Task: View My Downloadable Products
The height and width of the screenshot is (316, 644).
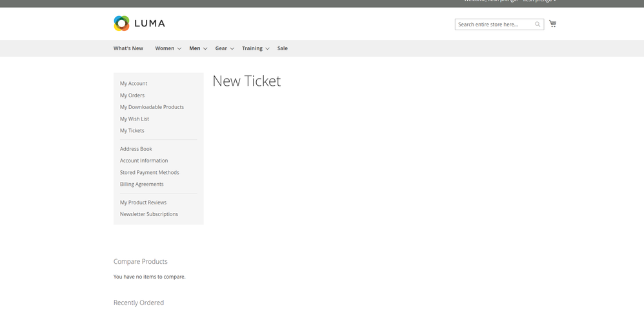Action: (152, 107)
